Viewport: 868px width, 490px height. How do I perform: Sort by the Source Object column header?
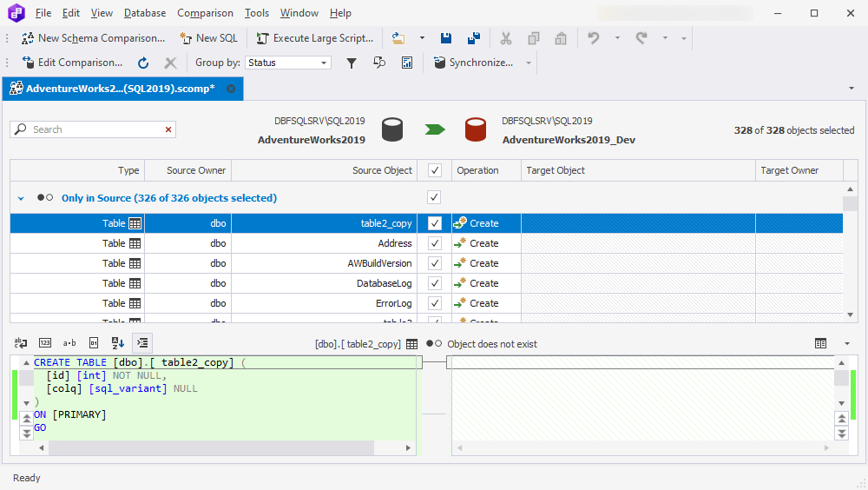(x=324, y=170)
